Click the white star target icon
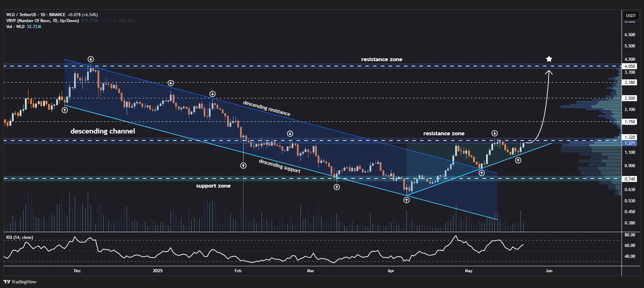 tap(549, 59)
